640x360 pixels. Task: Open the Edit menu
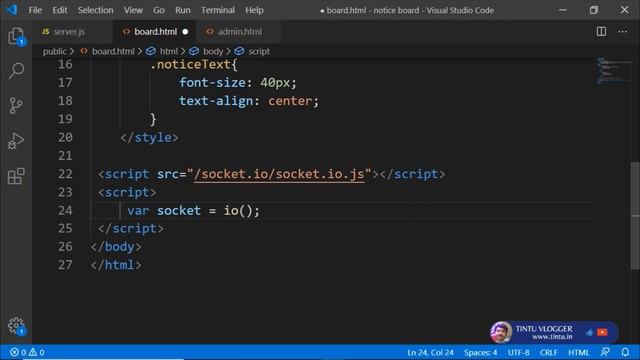click(x=60, y=10)
